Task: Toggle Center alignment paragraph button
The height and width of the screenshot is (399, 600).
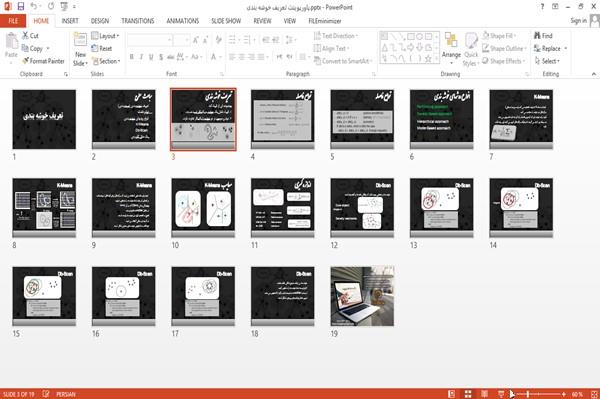Action: click(x=241, y=57)
